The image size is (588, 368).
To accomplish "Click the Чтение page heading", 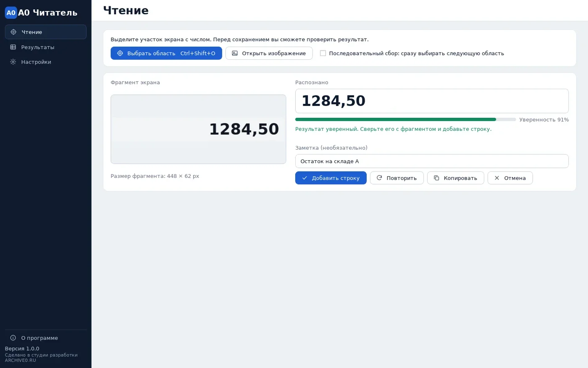I will pyautogui.click(x=126, y=11).
